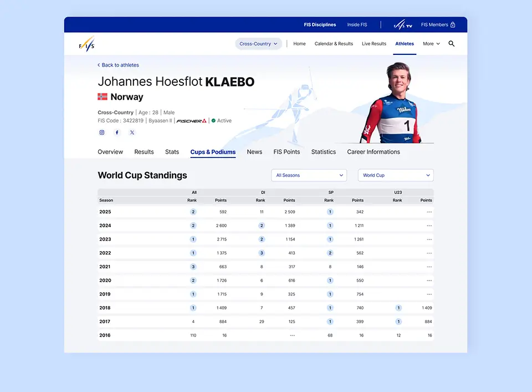Open the Cross-Country discipline dropdown
This screenshot has height=392, width=532.
click(x=259, y=44)
